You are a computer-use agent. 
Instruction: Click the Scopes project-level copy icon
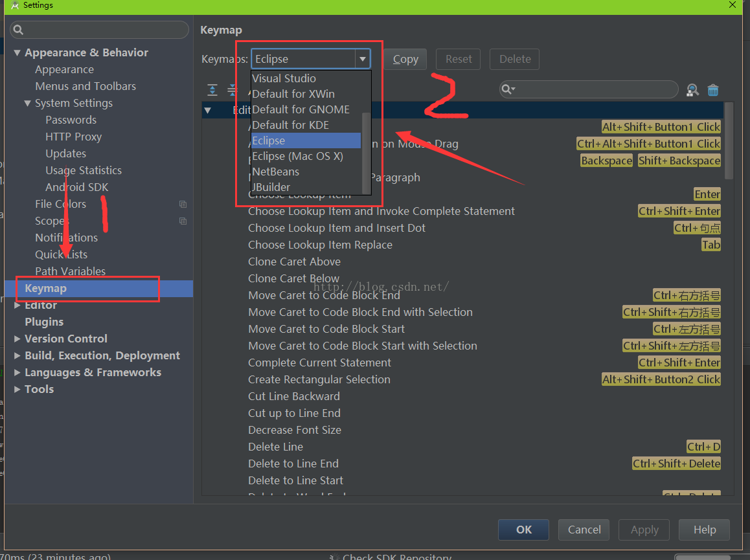[x=183, y=221]
